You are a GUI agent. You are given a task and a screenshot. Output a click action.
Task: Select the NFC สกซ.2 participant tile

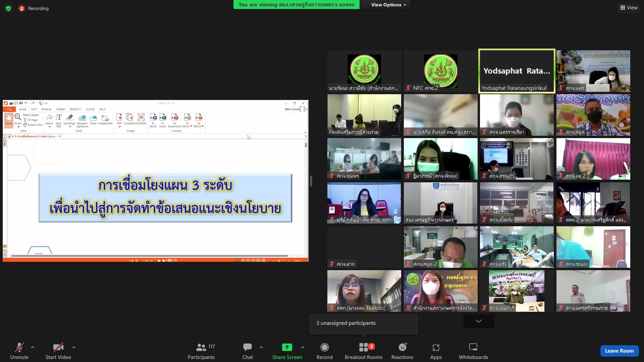click(x=440, y=71)
